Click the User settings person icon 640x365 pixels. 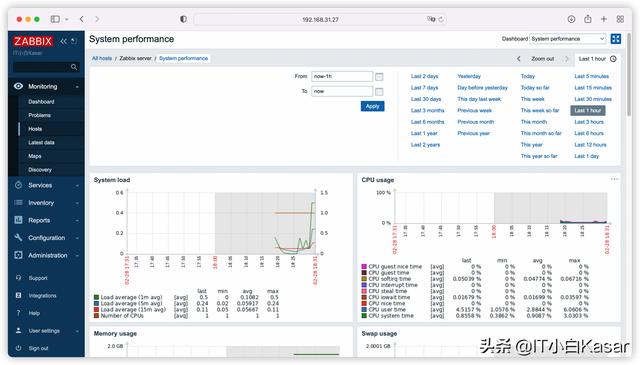point(18,330)
